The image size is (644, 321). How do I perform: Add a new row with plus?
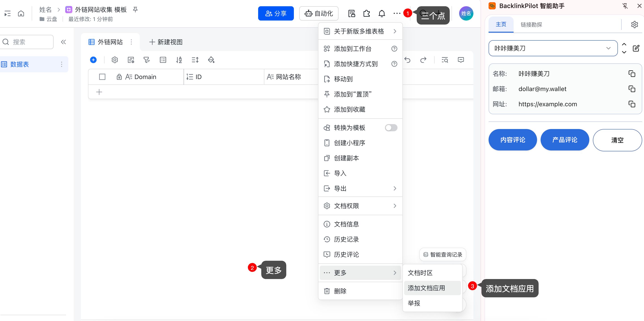coord(99,92)
